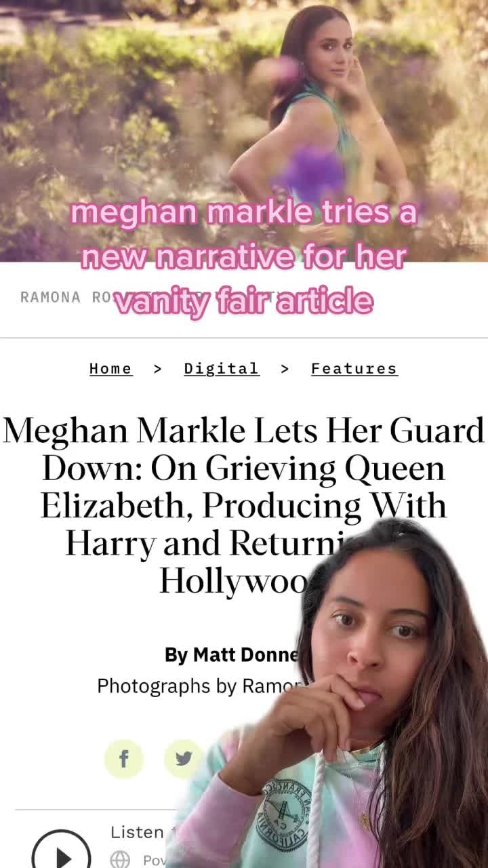This screenshot has width=488, height=868.
Task: Share the article on Facebook
Action: (124, 758)
